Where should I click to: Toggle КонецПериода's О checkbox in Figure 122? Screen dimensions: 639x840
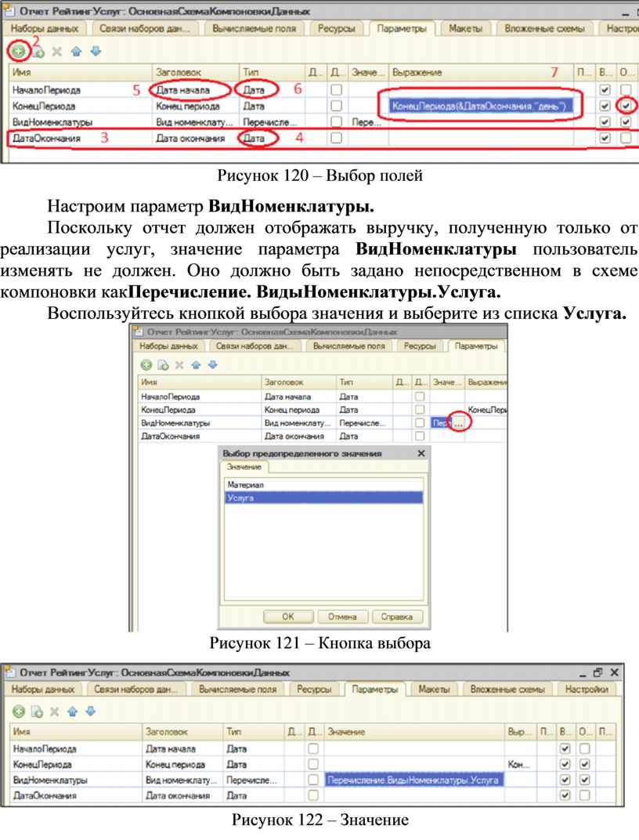point(585,764)
